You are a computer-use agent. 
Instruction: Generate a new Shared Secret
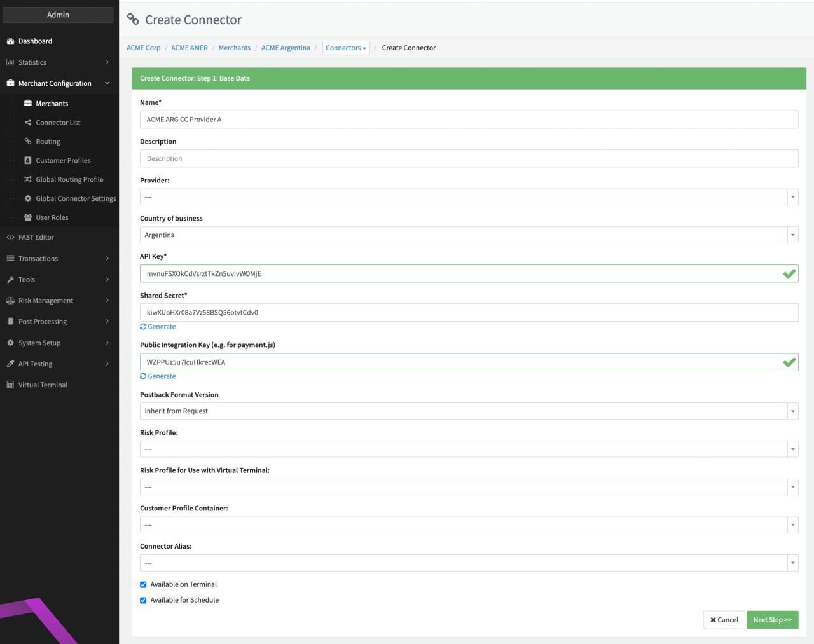pyautogui.click(x=158, y=326)
